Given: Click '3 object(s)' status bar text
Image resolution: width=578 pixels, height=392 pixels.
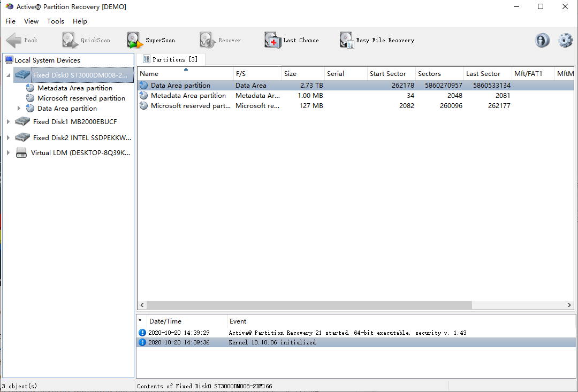Looking at the screenshot, I should [19, 386].
